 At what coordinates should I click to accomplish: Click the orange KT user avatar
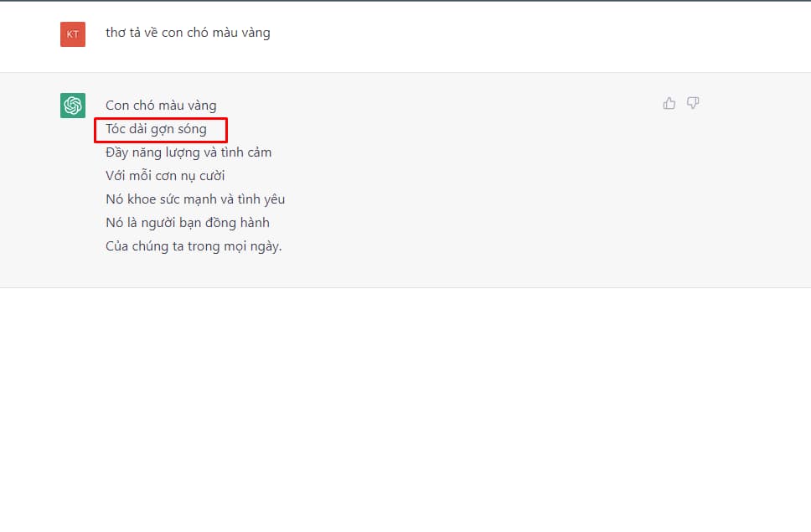coord(73,34)
